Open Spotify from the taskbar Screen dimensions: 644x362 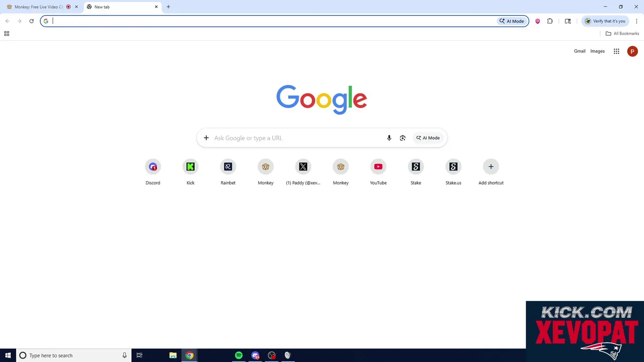click(238, 355)
